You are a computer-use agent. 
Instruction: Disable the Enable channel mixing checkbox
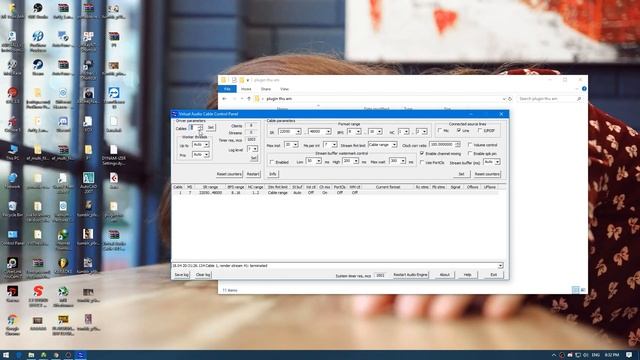click(422, 153)
